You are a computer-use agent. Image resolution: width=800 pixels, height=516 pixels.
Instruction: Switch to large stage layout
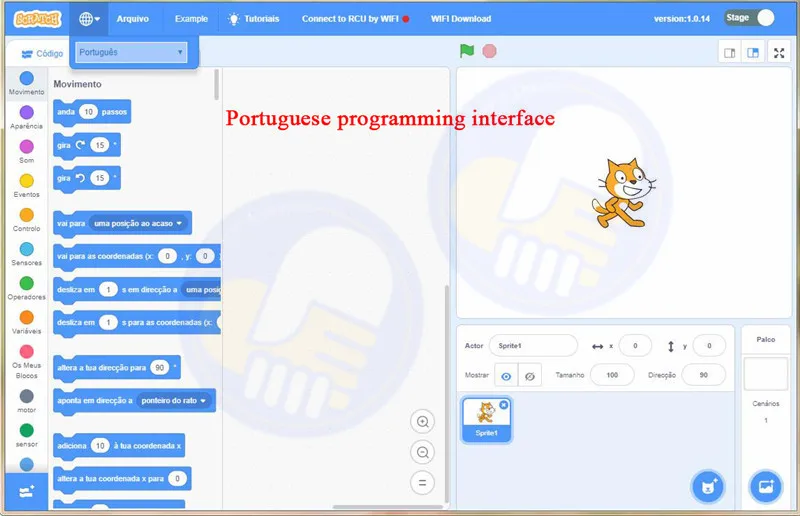(x=753, y=53)
